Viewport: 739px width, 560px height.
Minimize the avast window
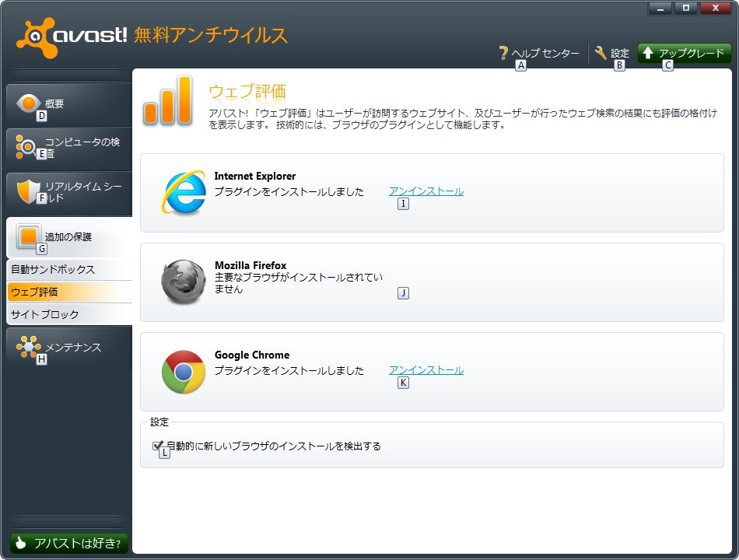660,8
